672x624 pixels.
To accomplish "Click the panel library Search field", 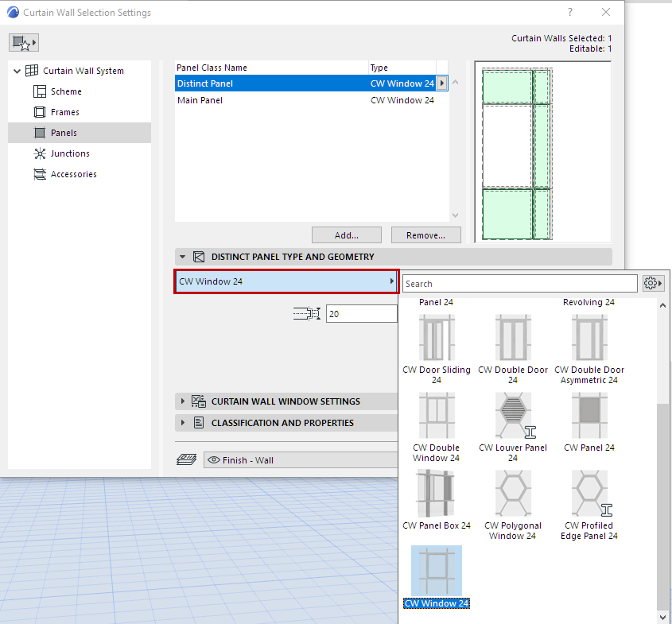I will coord(520,284).
